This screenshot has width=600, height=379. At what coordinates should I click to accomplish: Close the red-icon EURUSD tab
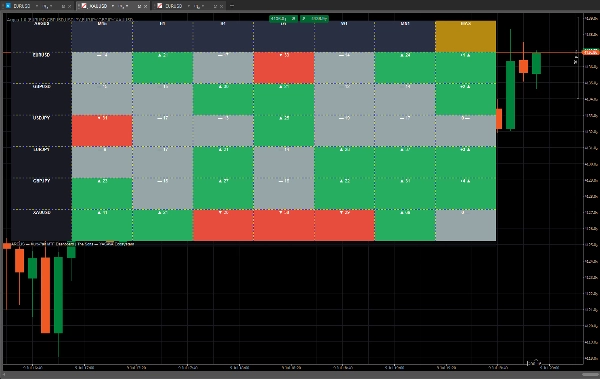click(x=221, y=6)
